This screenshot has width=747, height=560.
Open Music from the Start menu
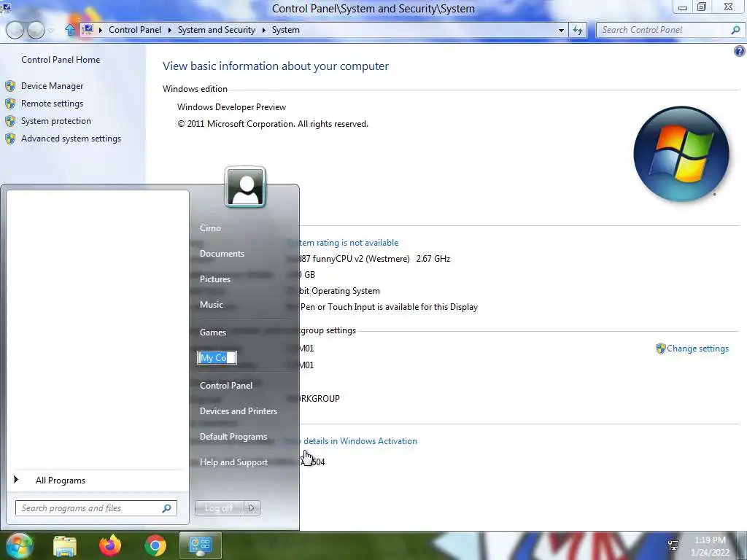point(211,305)
